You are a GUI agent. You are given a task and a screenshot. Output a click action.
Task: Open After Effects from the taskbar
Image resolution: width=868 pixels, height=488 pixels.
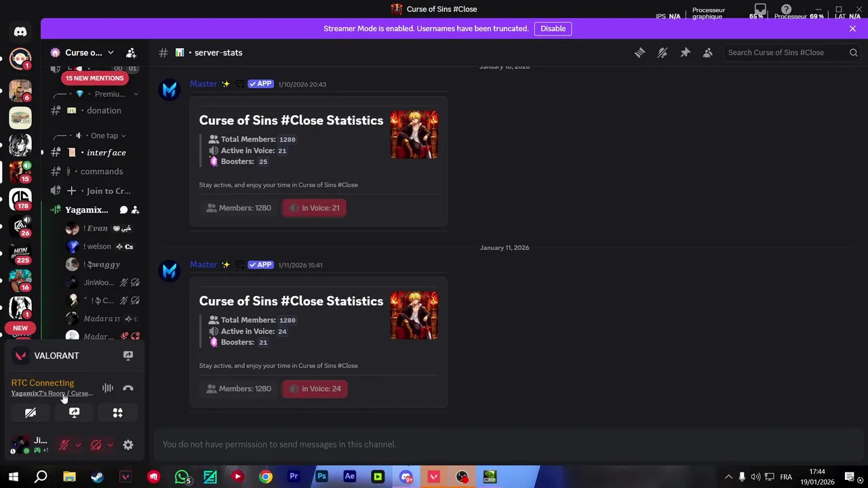350,476
